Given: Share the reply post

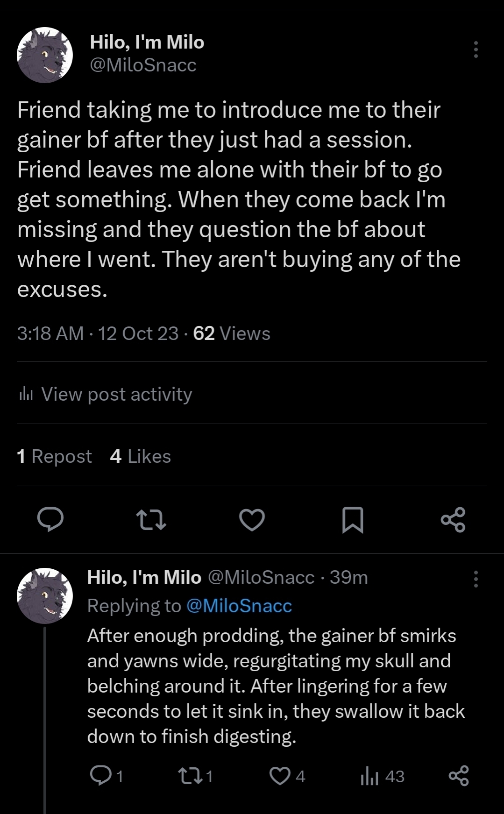Looking at the screenshot, I should pos(458,776).
